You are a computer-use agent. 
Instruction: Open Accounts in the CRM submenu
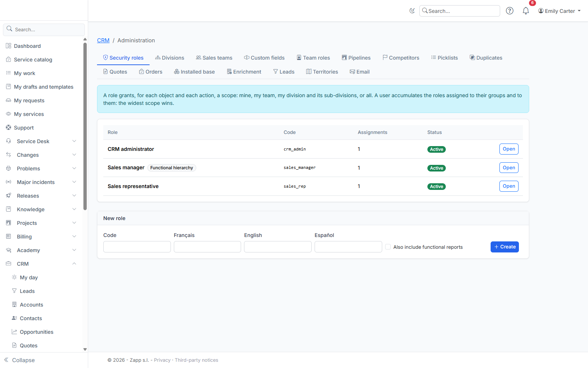31,305
